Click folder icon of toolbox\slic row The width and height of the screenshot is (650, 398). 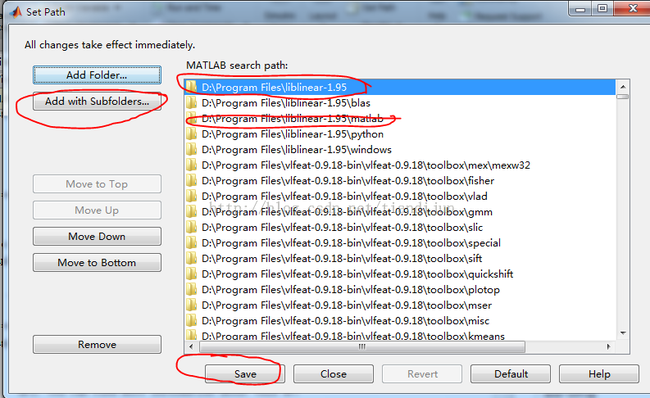[x=192, y=227]
